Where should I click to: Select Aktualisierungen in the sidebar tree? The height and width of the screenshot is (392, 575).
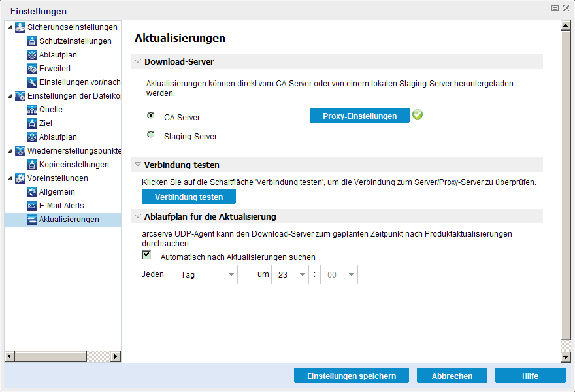coord(69,220)
